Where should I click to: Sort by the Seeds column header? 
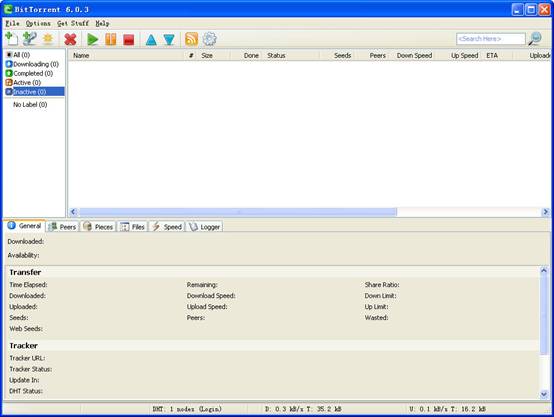pyautogui.click(x=337, y=55)
